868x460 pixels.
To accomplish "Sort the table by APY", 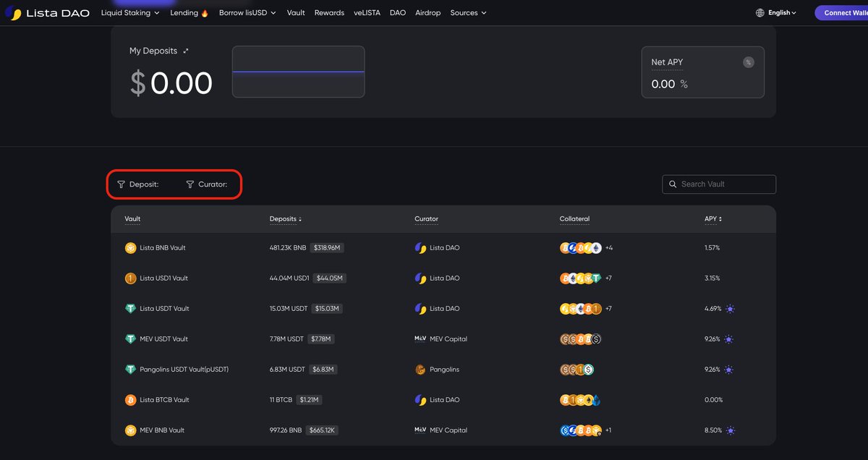I will point(713,219).
